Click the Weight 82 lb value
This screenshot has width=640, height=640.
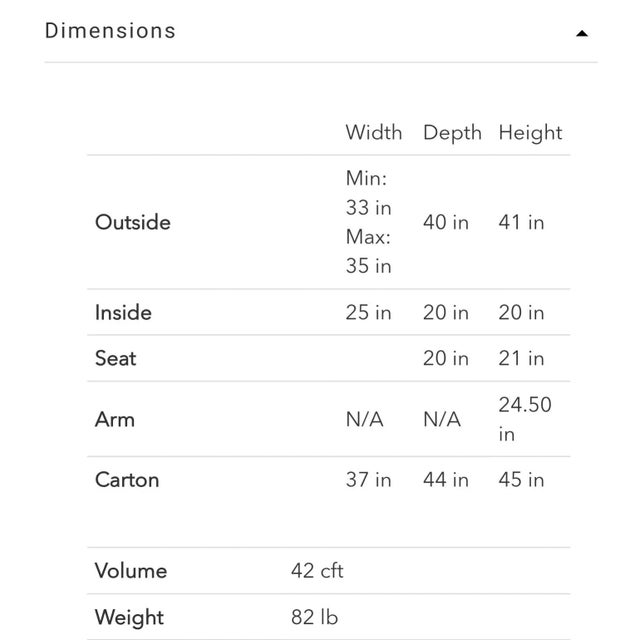pos(314,617)
